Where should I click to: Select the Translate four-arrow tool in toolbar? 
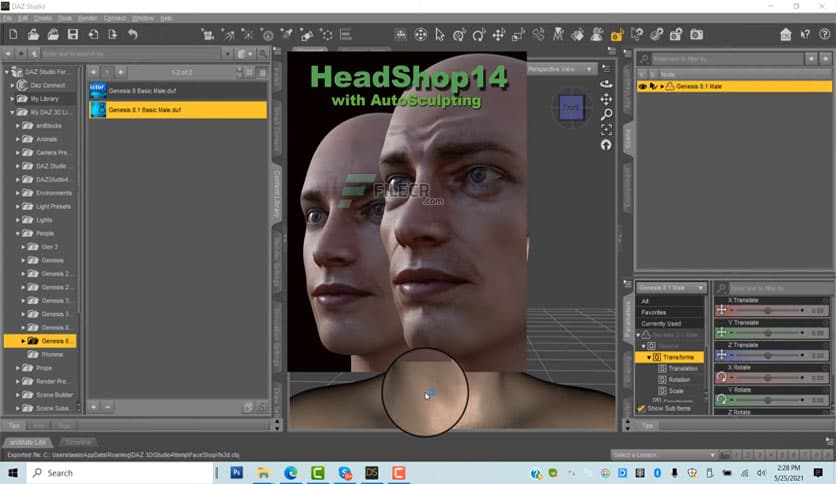499,35
